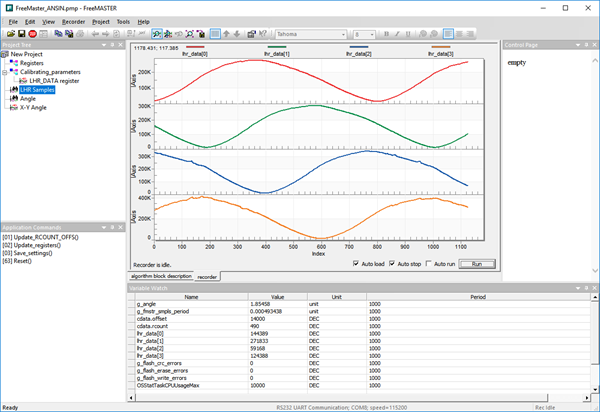Align text left in the toolbar
The height and width of the screenshot is (412, 600).
448,34
